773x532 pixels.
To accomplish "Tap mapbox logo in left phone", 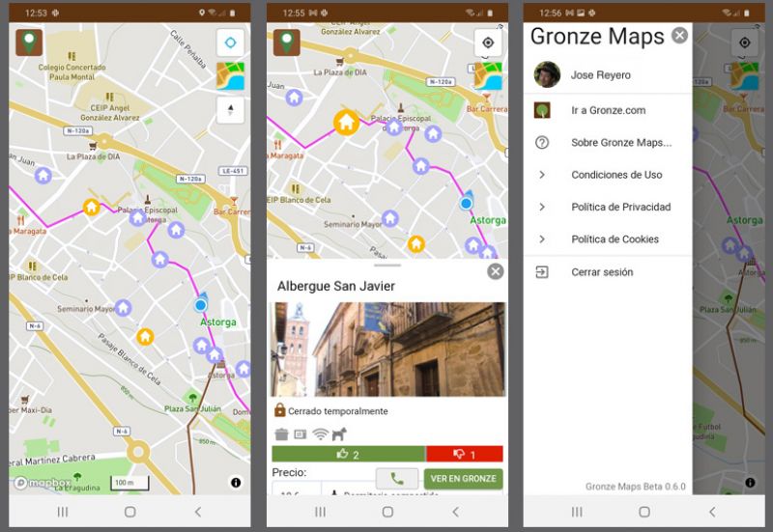I will tap(43, 483).
